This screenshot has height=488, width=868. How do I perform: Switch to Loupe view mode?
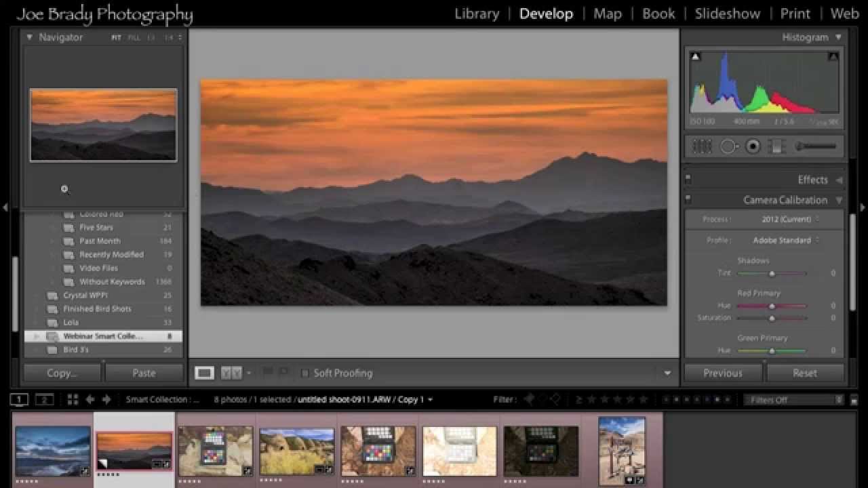click(x=204, y=373)
